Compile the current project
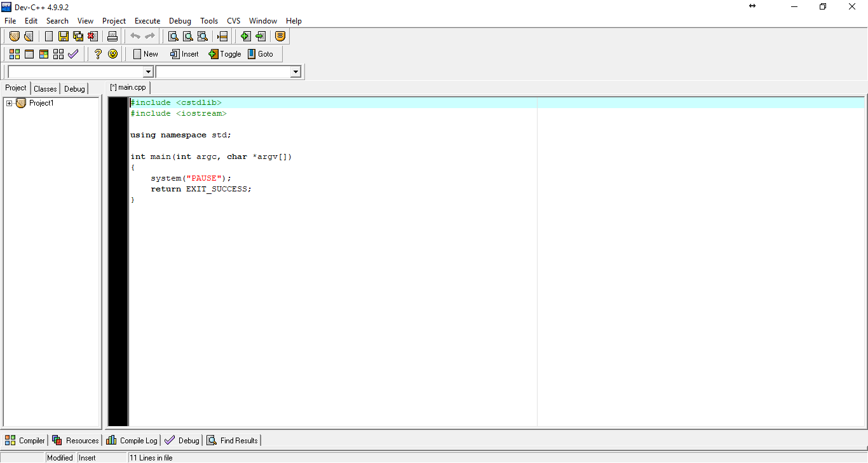Image resolution: width=868 pixels, height=463 pixels. pyautogui.click(x=14, y=53)
